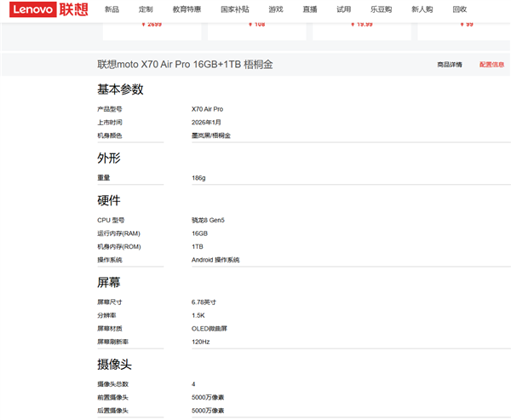Go to 教育特惠 page

pyautogui.click(x=187, y=9)
